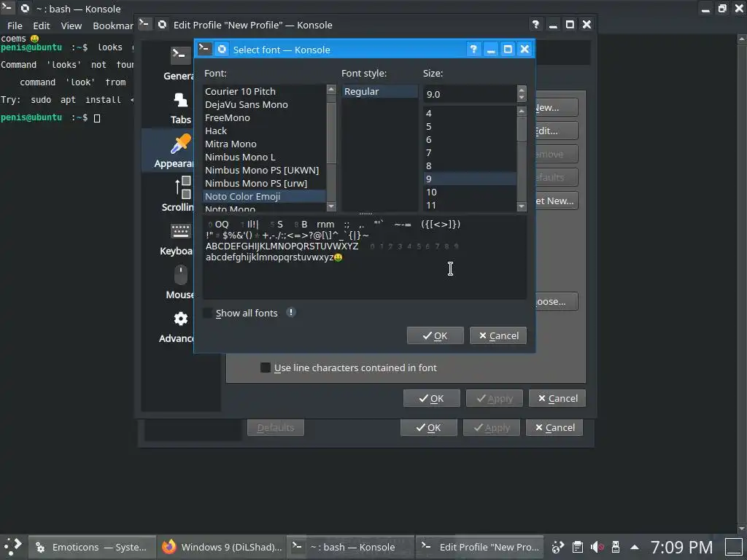Switch to Emoticons System Settings taskbar entry
Viewport: 747px width, 560px height.
pos(93,547)
